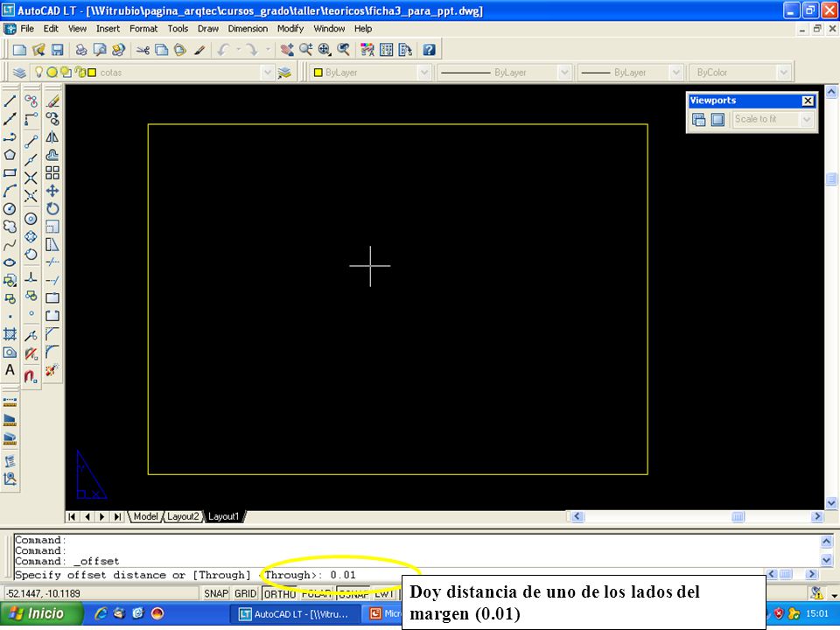840x630 pixels.
Task: Click the Snap to Center osnap icon
Action: (x=31, y=219)
